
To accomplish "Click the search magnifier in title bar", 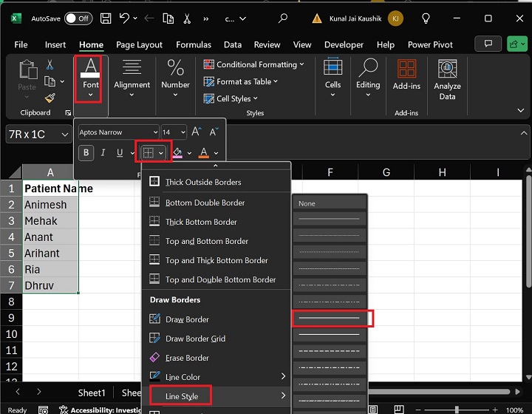I will tap(284, 18).
